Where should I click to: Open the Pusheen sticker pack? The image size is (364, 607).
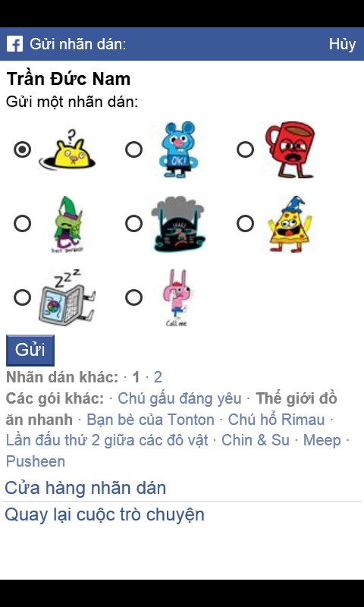point(36,461)
